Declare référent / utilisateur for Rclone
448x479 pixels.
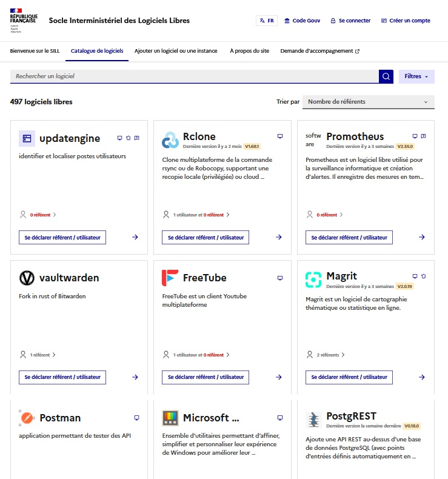[206, 237]
